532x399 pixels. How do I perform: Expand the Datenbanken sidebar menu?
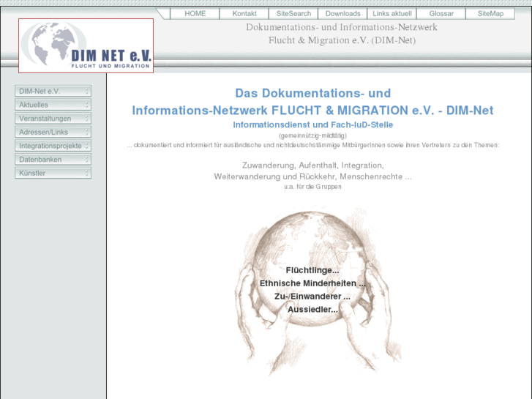point(53,160)
